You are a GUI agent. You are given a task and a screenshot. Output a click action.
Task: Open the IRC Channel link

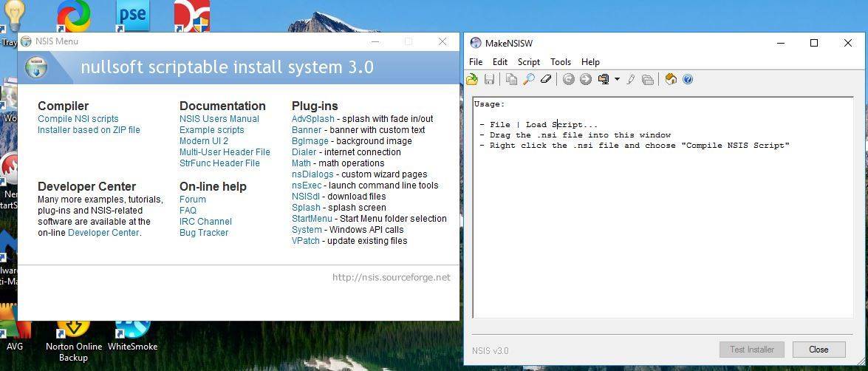point(205,222)
